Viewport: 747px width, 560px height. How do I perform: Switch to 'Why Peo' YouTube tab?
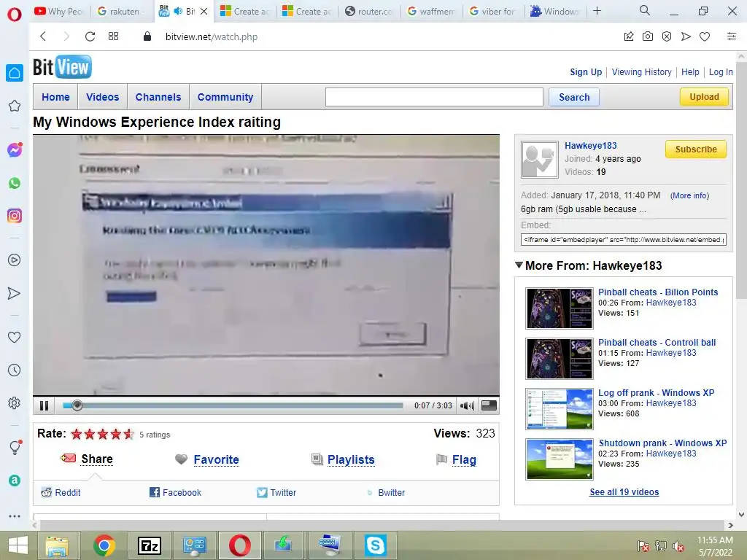[x=58, y=11]
